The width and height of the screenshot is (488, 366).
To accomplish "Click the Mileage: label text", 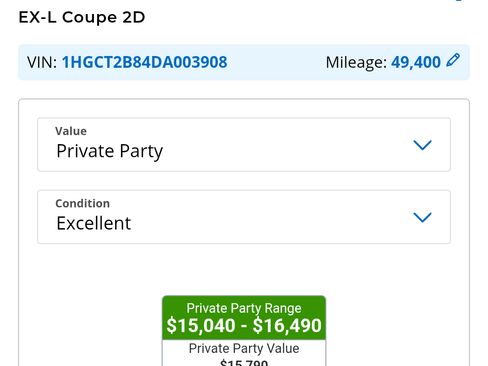I will point(356,62).
